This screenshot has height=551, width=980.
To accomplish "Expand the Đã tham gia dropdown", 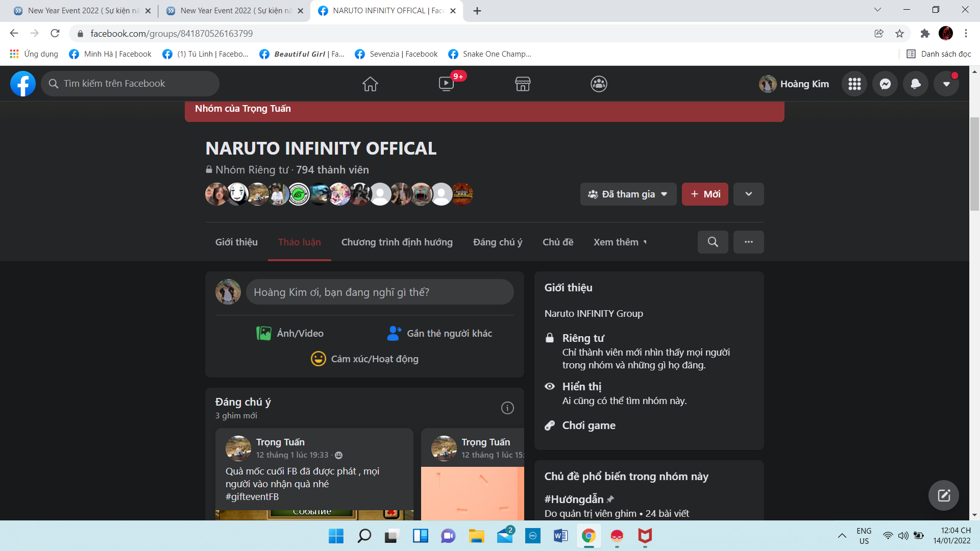I will 628,194.
